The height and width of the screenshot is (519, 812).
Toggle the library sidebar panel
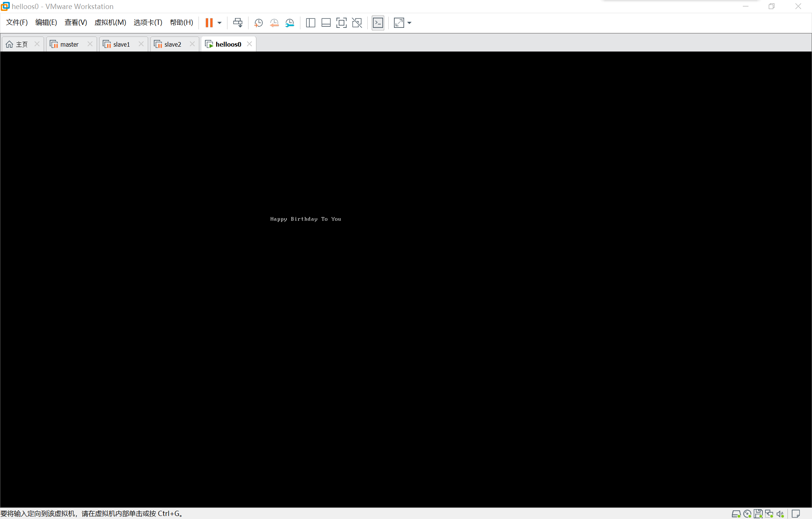click(x=311, y=23)
